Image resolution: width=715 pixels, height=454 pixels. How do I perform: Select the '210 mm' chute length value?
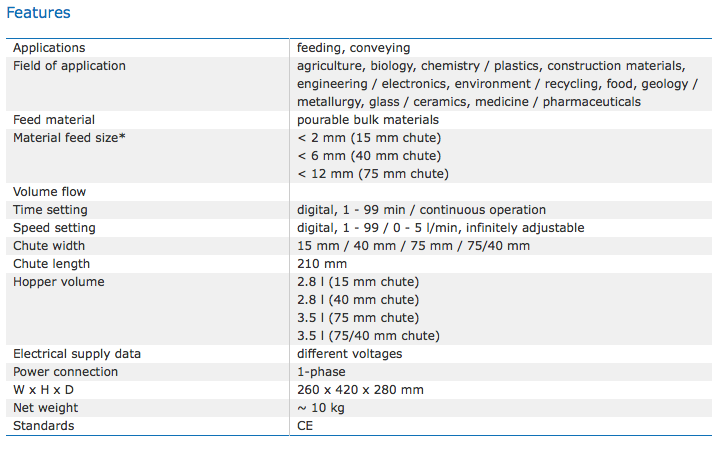[320, 264]
